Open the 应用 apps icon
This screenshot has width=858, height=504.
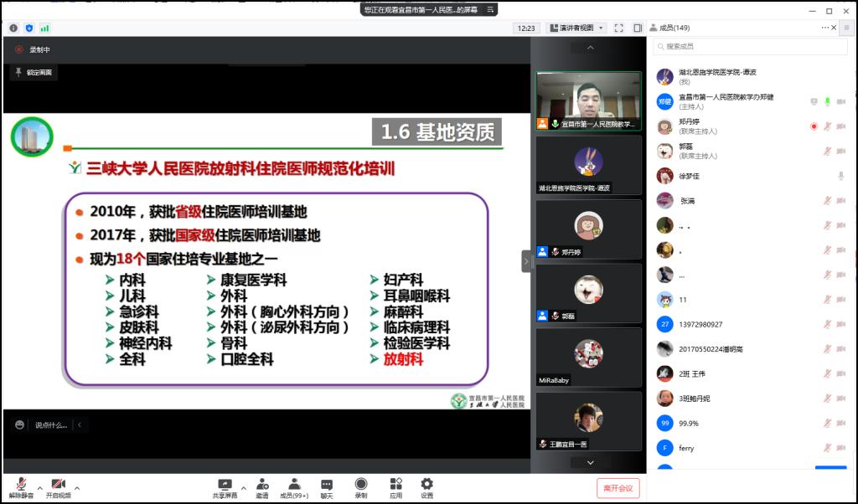(x=395, y=487)
